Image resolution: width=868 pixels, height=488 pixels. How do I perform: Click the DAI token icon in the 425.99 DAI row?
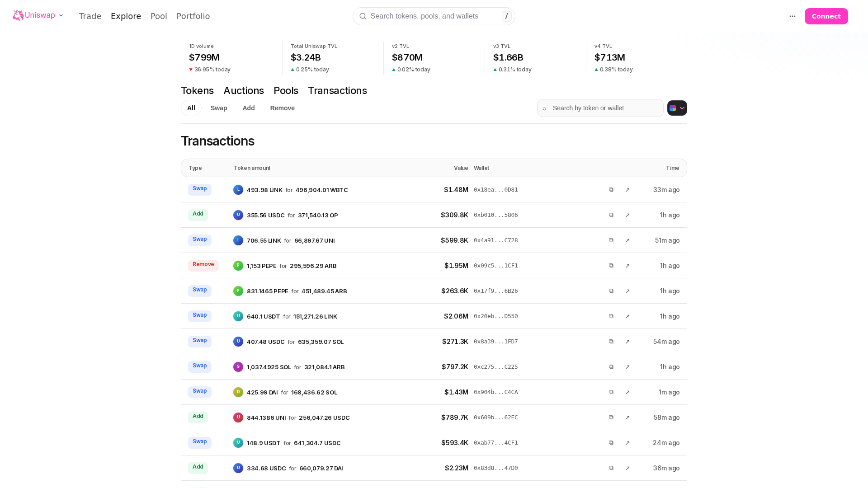click(x=238, y=392)
